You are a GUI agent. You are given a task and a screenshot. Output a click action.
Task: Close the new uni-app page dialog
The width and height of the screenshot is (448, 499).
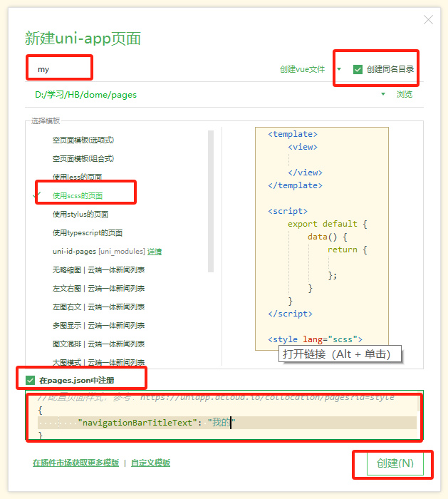(x=428, y=20)
